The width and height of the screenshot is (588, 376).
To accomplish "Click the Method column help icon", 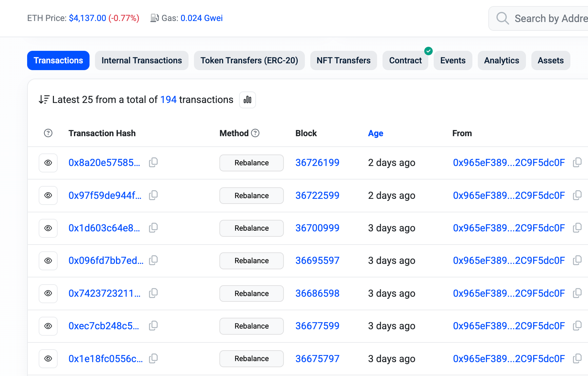I will (255, 133).
